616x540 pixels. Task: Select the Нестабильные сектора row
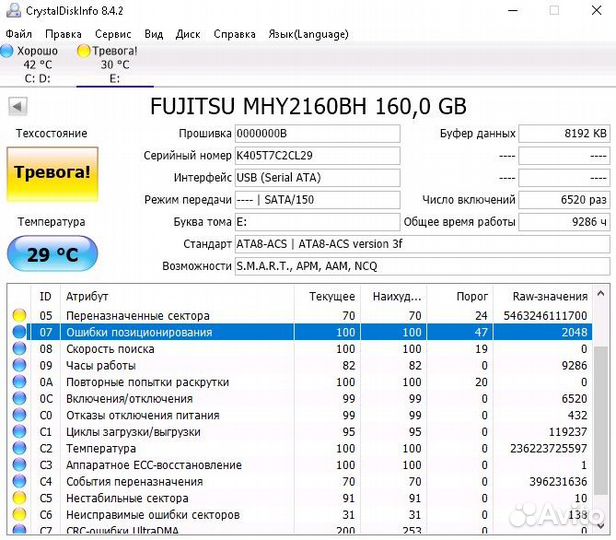[300, 498]
